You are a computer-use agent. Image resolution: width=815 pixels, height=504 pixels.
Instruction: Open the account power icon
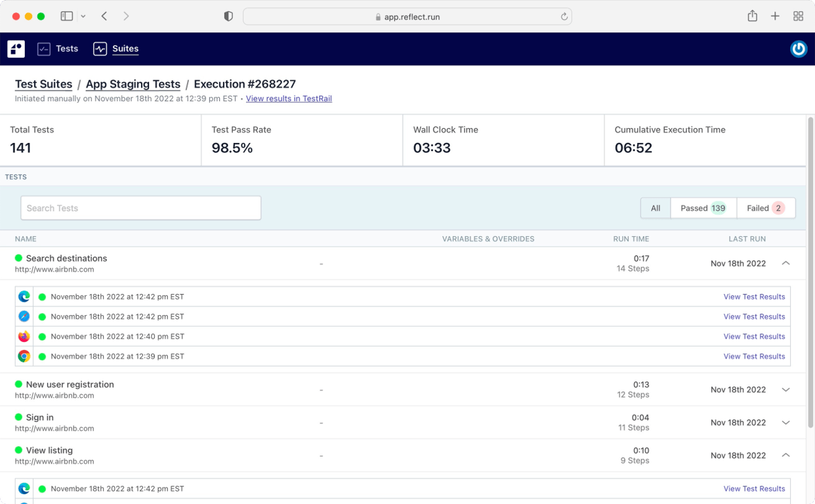pyautogui.click(x=799, y=49)
